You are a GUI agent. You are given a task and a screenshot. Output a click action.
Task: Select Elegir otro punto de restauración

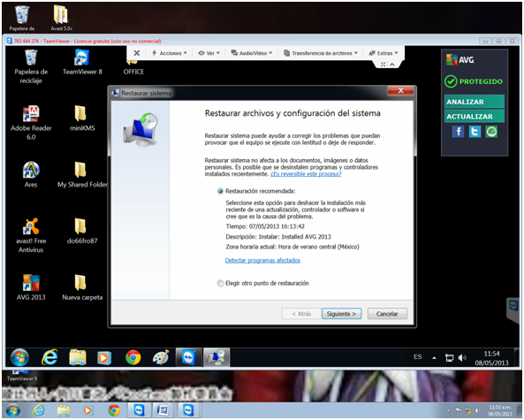[x=220, y=284]
